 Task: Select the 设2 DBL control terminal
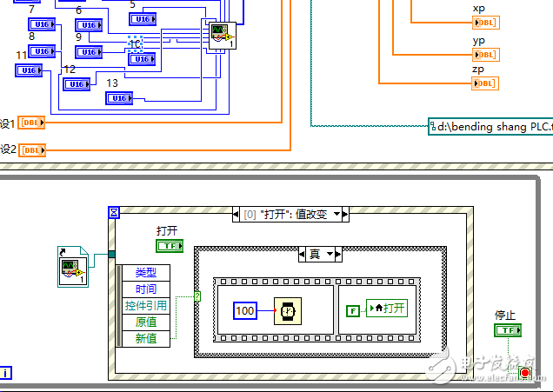(x=32, y=149)
